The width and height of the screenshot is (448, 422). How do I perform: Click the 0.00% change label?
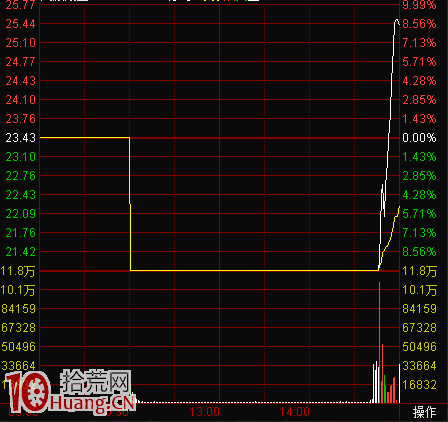tap(419, 138)
